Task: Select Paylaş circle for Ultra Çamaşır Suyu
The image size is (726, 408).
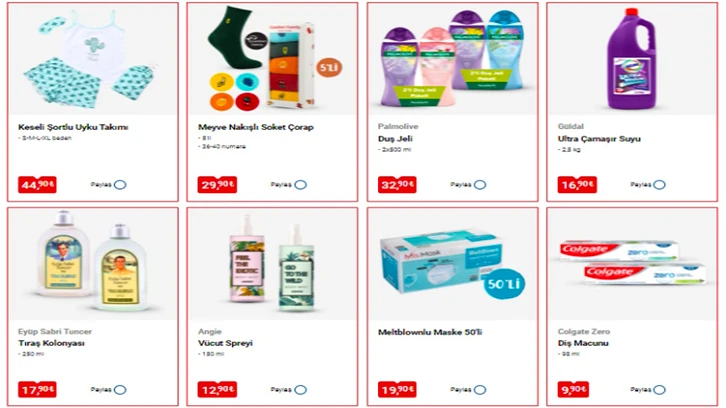Action: click(660, 185)
